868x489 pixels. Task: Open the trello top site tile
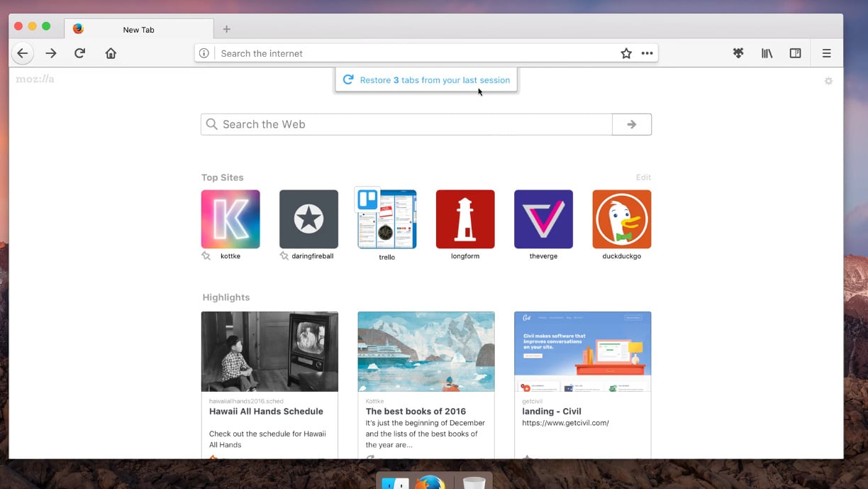387,219
